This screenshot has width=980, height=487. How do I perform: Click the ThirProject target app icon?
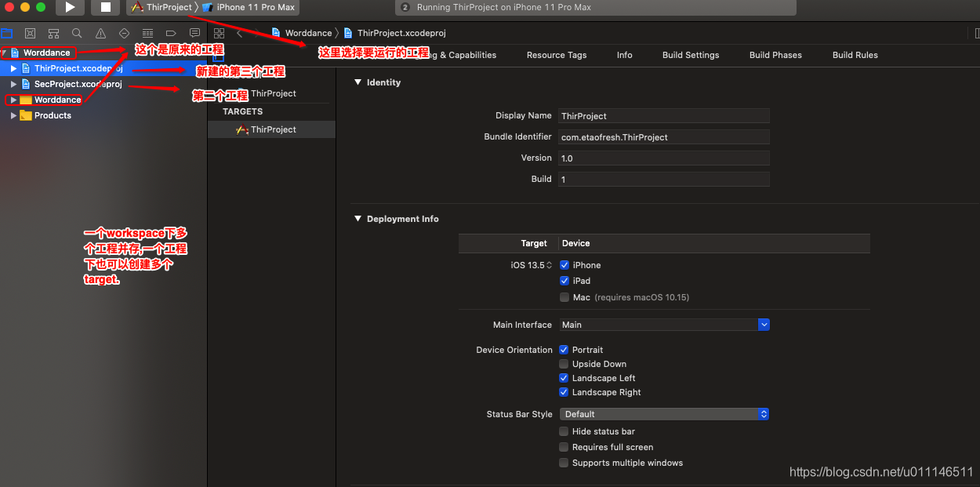pyautogui.click(x=243, y=129)
